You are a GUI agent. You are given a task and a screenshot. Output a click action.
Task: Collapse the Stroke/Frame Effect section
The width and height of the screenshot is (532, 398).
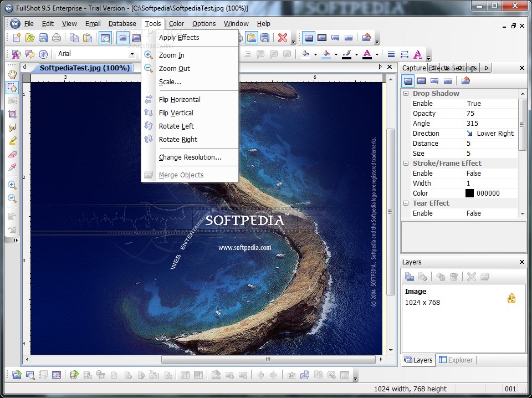coord(406,163)
